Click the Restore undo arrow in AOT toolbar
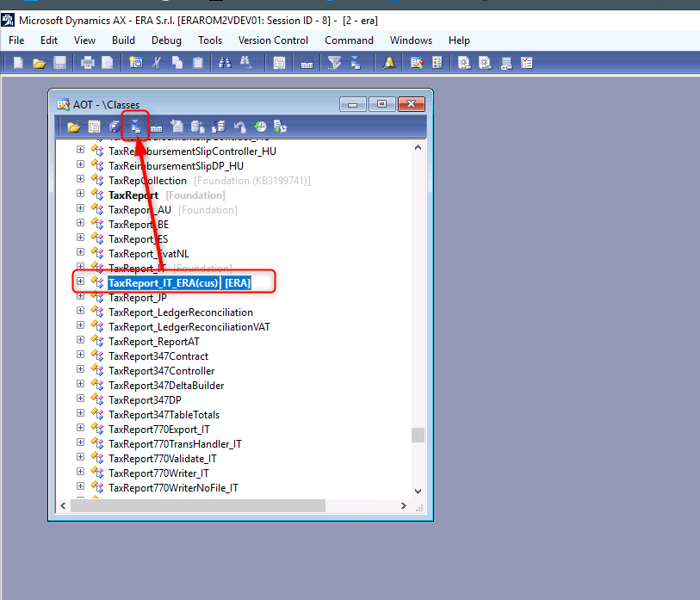 tap(240, 127)
